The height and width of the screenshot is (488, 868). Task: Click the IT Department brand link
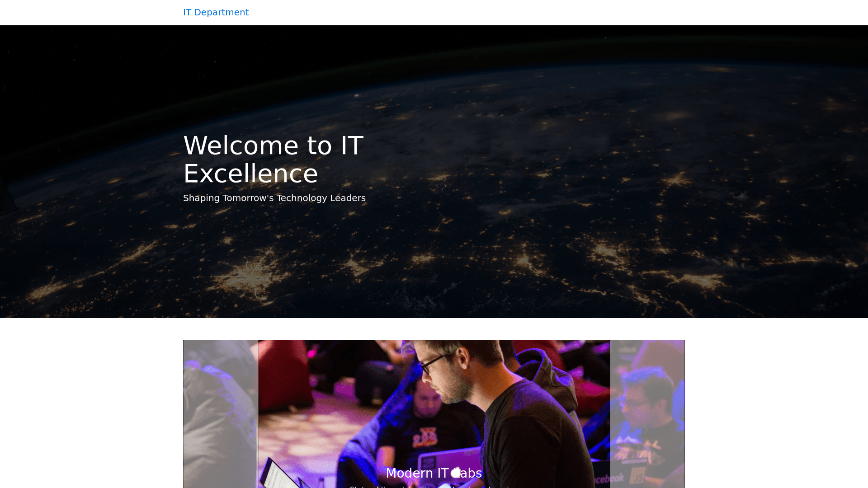(x=216, y=12)
